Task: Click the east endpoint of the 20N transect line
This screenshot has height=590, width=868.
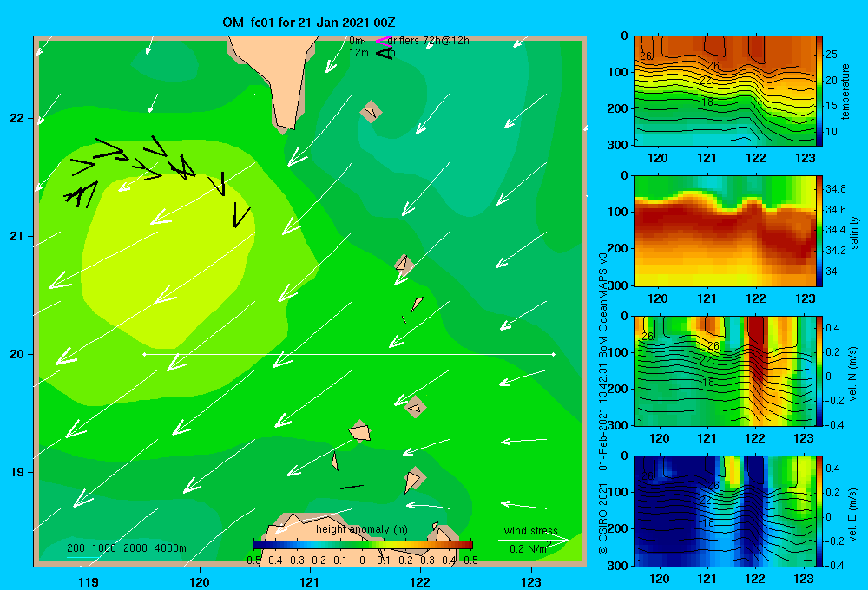Action: 553,354
